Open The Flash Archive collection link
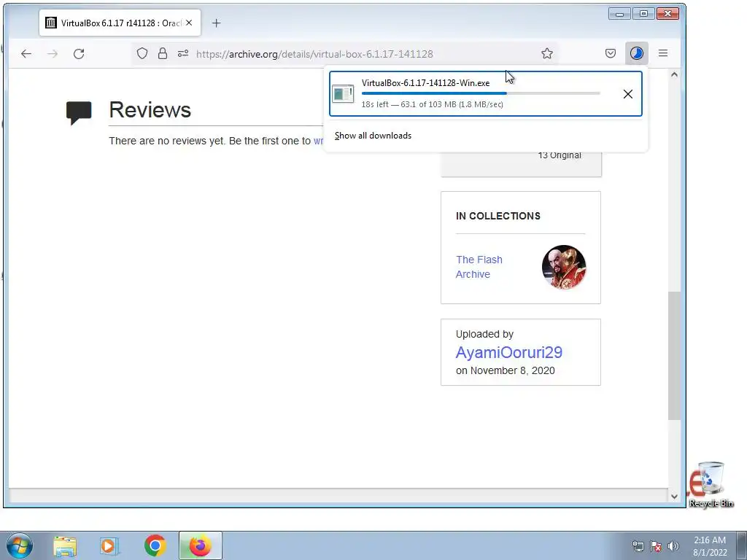The width and height of the screenshot is (747, 560). coord(479,267)
